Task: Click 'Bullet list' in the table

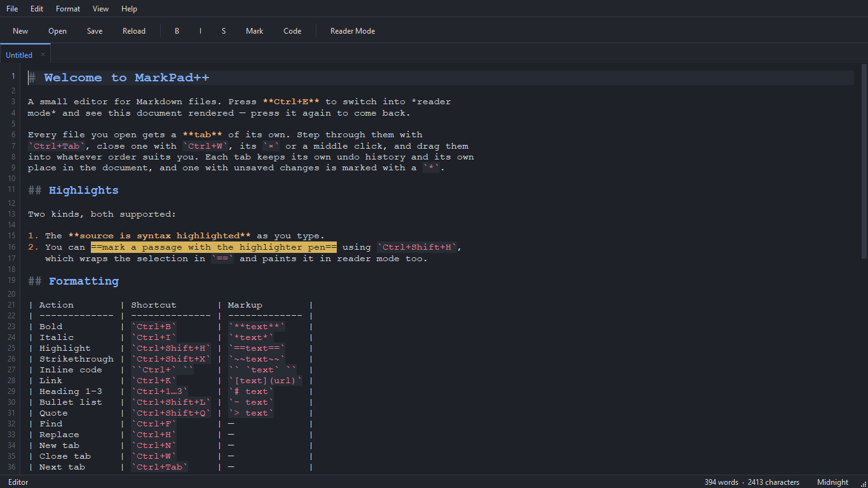Action: pos(71,402)
